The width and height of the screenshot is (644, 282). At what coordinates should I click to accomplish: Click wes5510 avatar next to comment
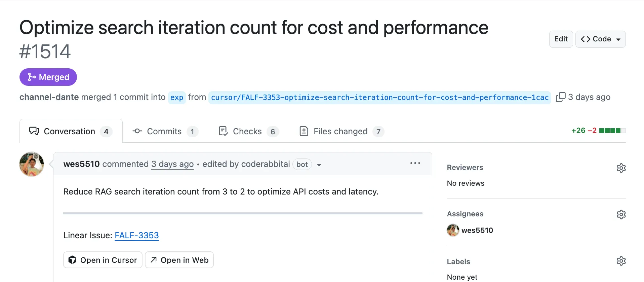[32, 164]
